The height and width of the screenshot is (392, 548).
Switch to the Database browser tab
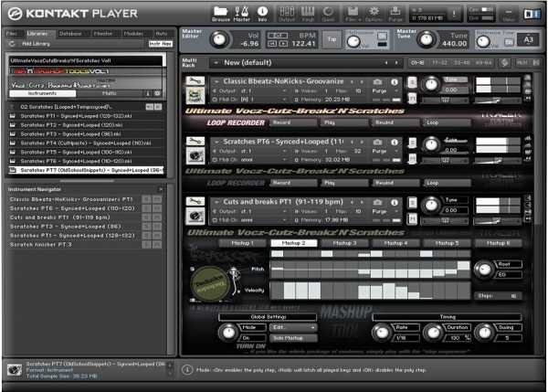tap(70, 34)
